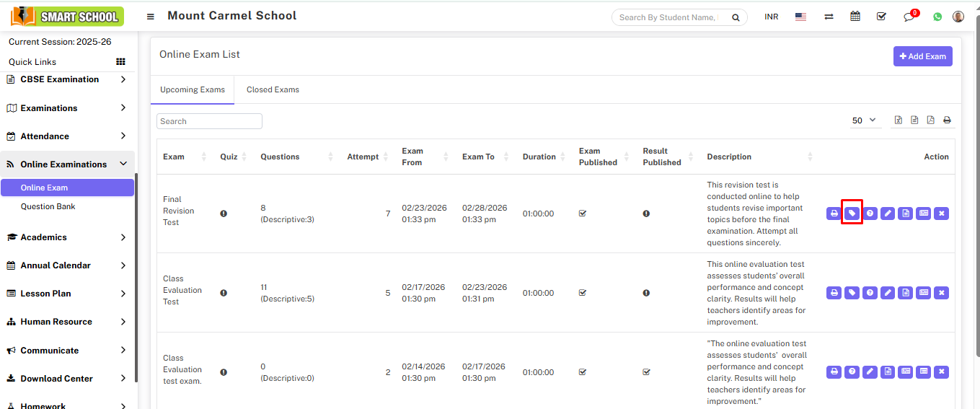Image resolution: width=980 pixels, height=409 pixels.
Task: Open the 50 rows-per-page dropdown
Action: (864, 120)
